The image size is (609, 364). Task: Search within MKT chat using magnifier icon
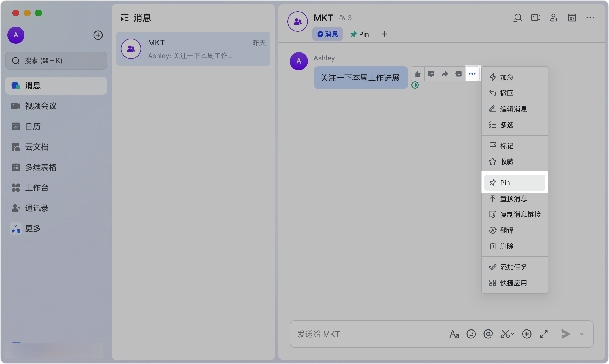pyautogui.click(x=518, y=18)
